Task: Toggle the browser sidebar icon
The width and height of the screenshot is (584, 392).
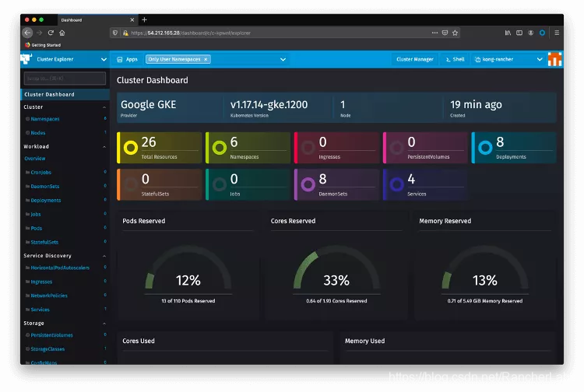Action: coord(519,33)
